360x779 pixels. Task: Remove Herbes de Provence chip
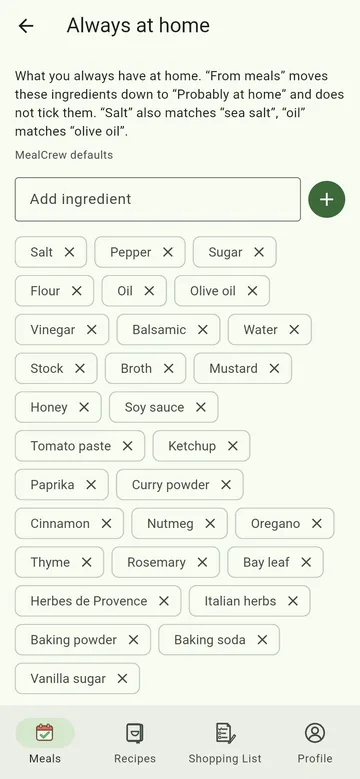tap(164, 601)
